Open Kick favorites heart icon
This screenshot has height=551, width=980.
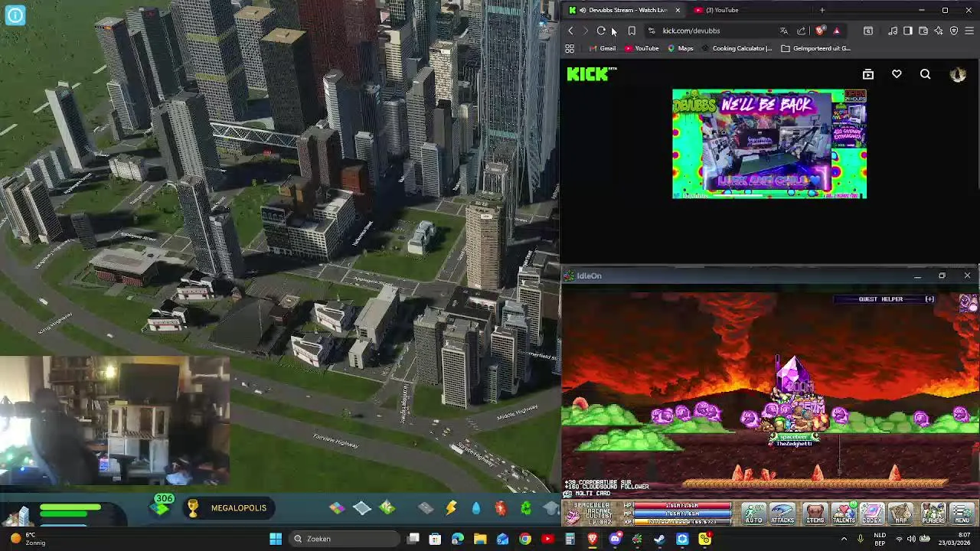click(x=897, y=74)
